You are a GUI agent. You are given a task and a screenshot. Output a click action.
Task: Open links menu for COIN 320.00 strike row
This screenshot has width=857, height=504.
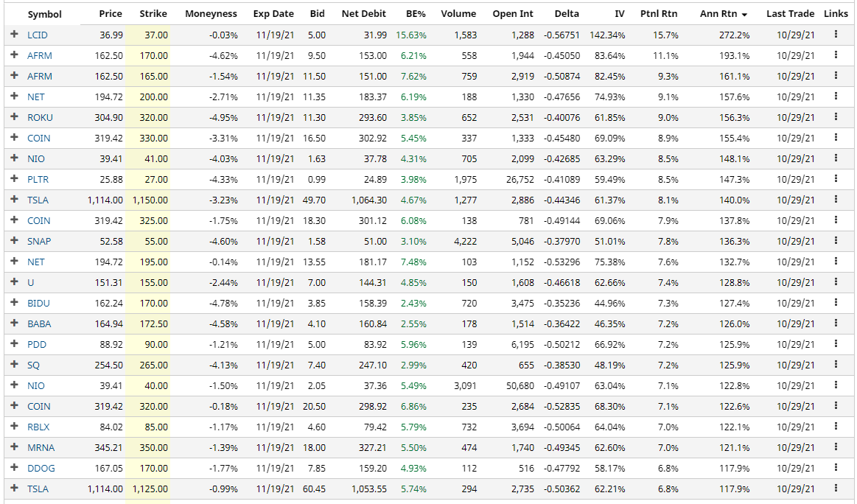pos(836,405)
